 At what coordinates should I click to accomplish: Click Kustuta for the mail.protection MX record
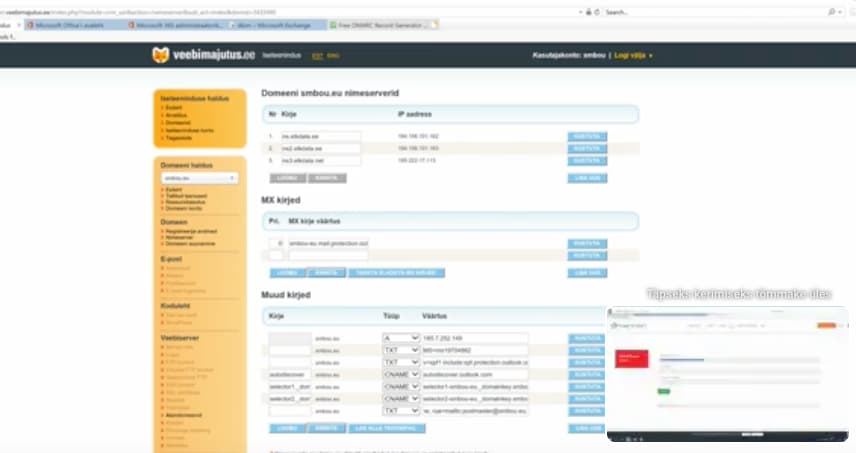tap(587, 243)
